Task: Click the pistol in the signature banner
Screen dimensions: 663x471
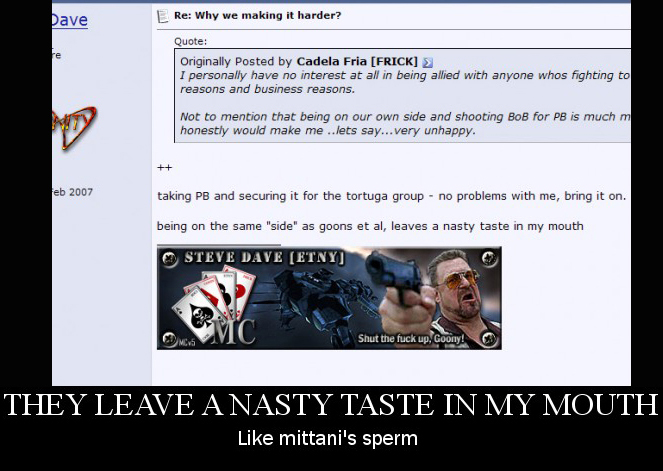Action: (x=393, y=276)
